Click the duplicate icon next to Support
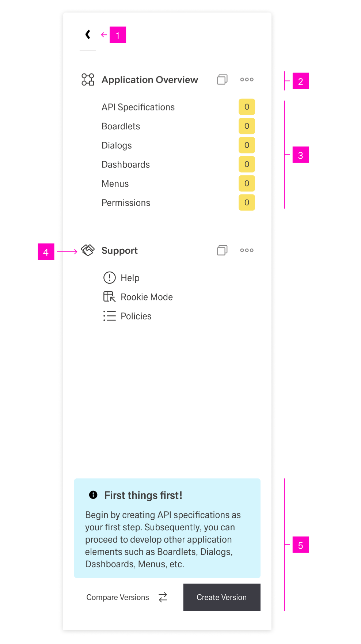This screenshot has width=361, height=644. (222, 250)
